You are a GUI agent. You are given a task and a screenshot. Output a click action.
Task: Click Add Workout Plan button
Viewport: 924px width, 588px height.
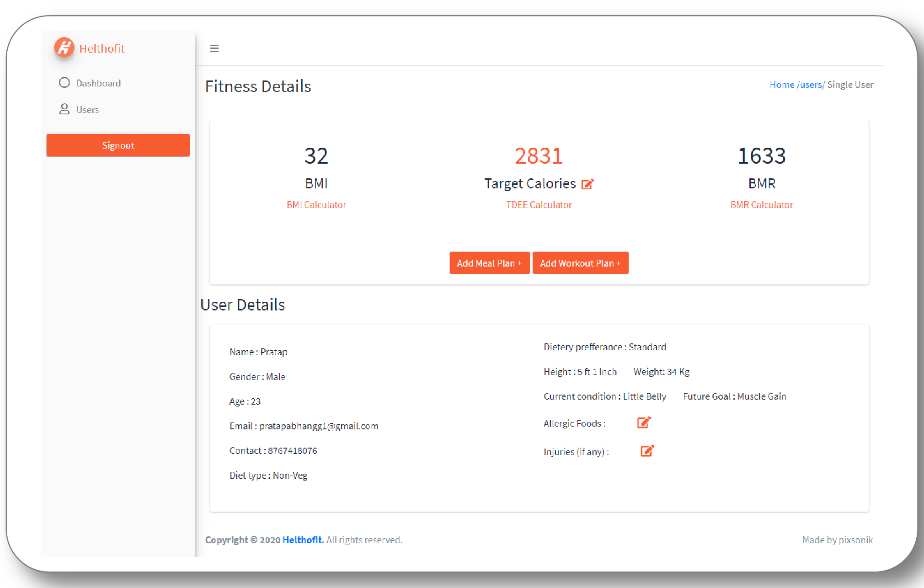point(580,263)
